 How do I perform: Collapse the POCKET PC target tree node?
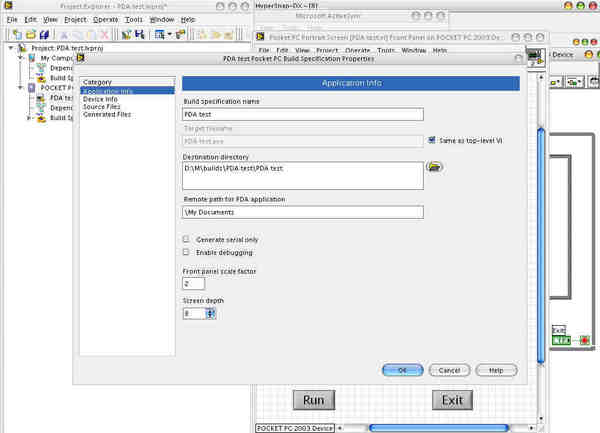click(x=20, y=88)
